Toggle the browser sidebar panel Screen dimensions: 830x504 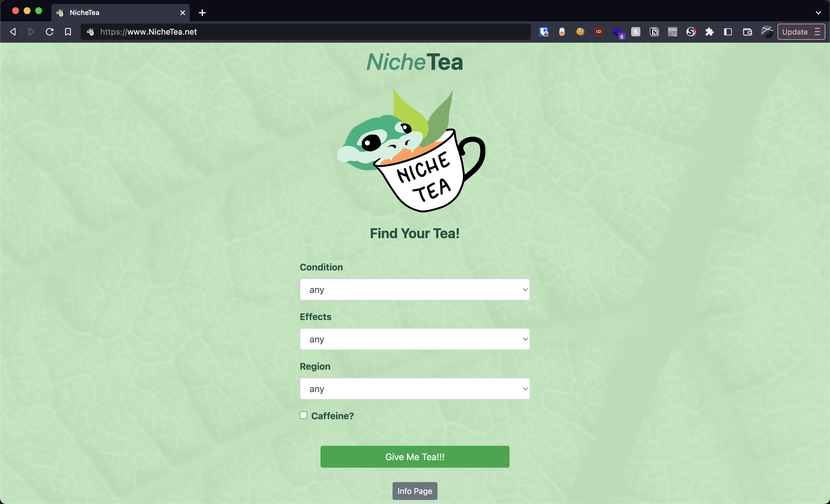click(x=728, y=32)
